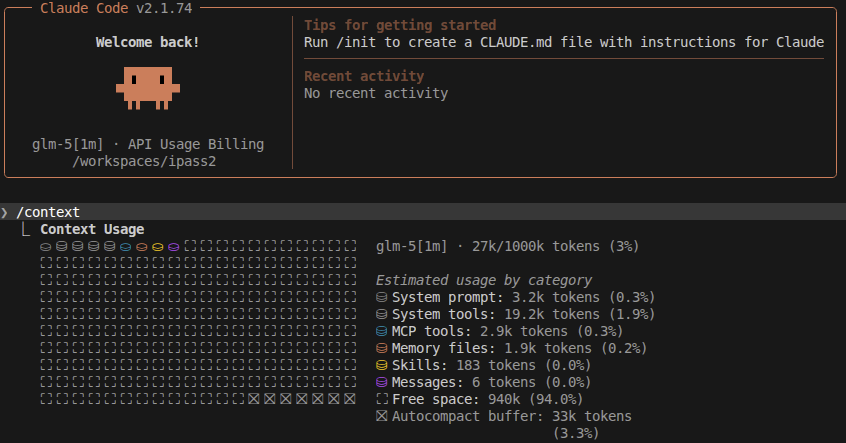The width and height of the screenshot is (846, 443).
Task: Click the purple Messages legend icon
Action: [x=381, y=382]
